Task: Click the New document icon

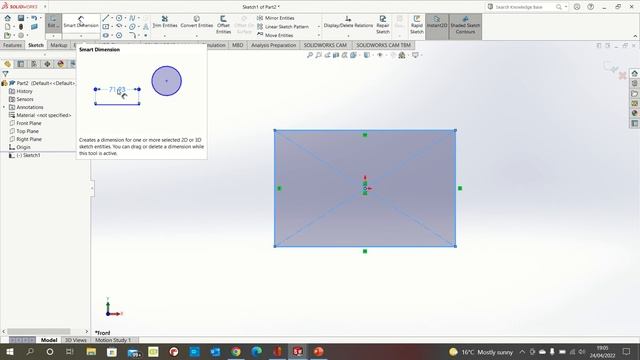Action: point(8,27)
